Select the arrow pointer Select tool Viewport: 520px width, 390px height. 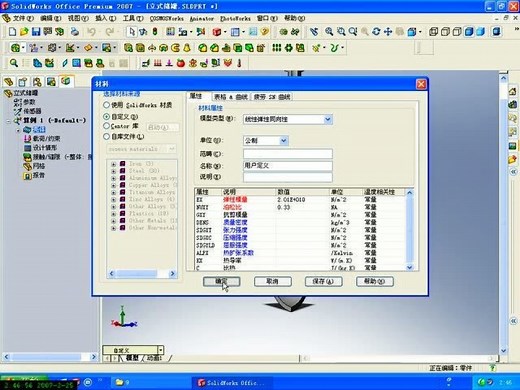132,32
